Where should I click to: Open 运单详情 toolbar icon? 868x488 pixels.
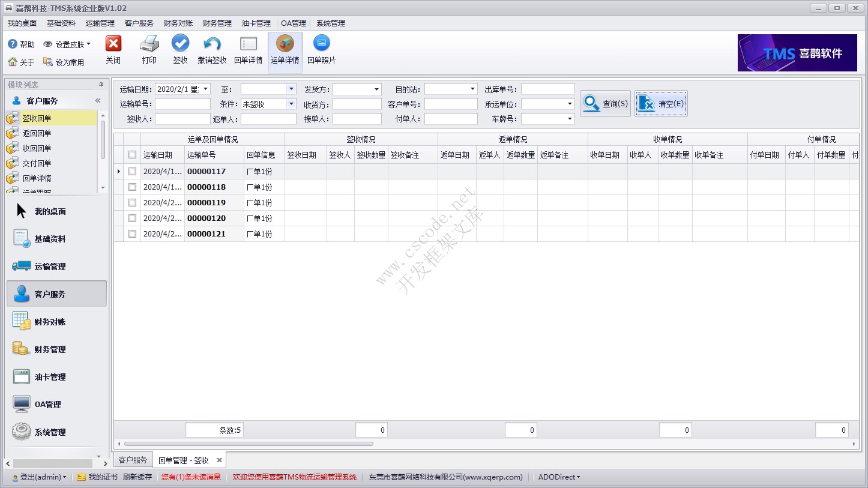click(285, 44)
